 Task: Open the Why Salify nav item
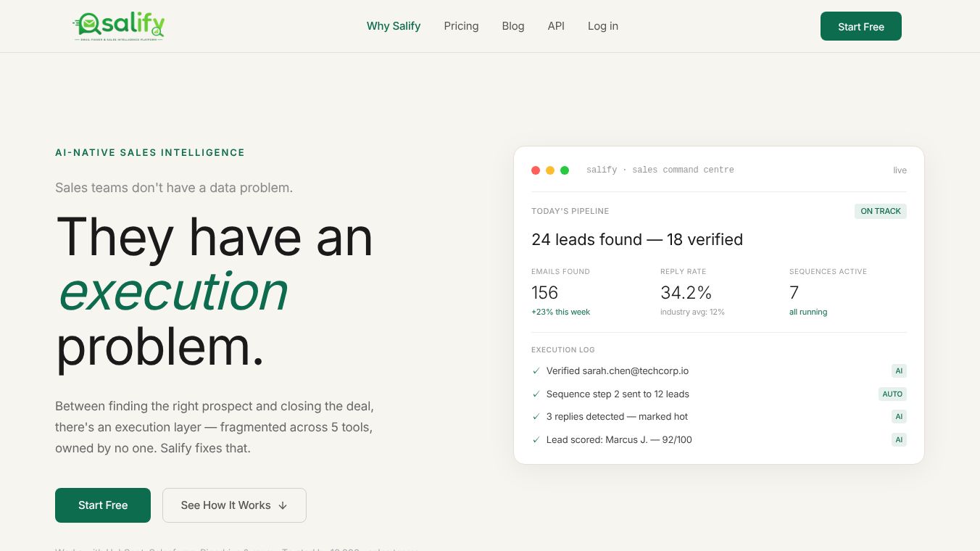394,26
